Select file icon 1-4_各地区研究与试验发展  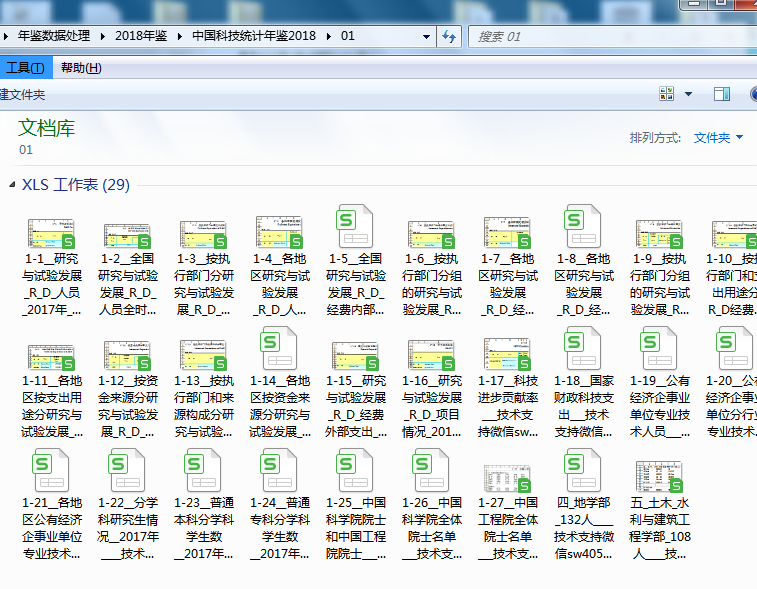coord(280,232)
